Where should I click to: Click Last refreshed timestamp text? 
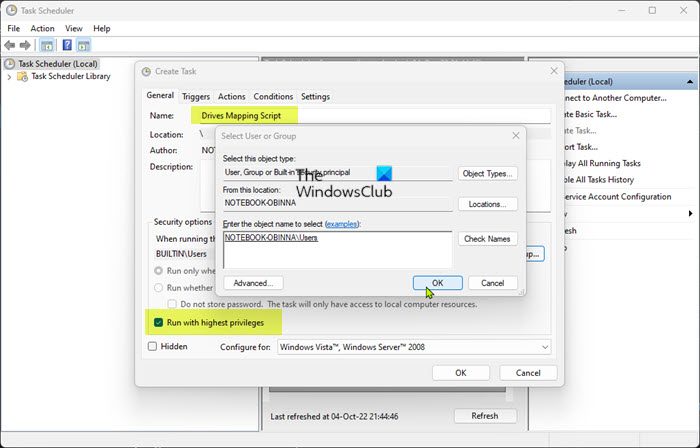(334, 417)
